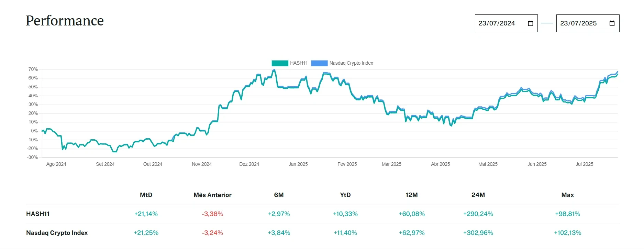Viewport: 644px width, 249px height.
Task: Select the 24M column header
Action: tap(478, 195)
